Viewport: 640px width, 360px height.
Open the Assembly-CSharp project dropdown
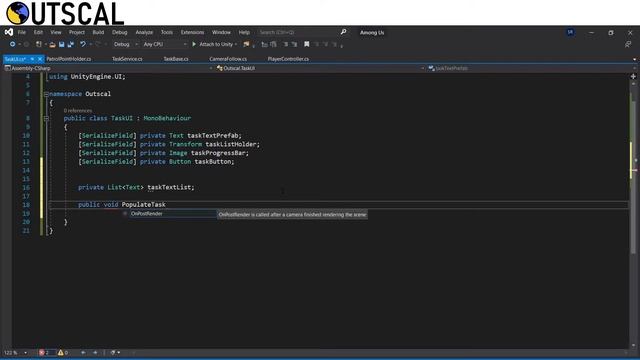click(x=109, y=68)
